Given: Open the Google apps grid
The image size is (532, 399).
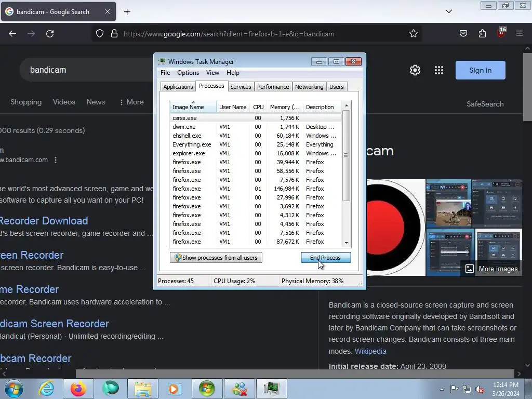Looking at the screenshot, I should point(439,70).
